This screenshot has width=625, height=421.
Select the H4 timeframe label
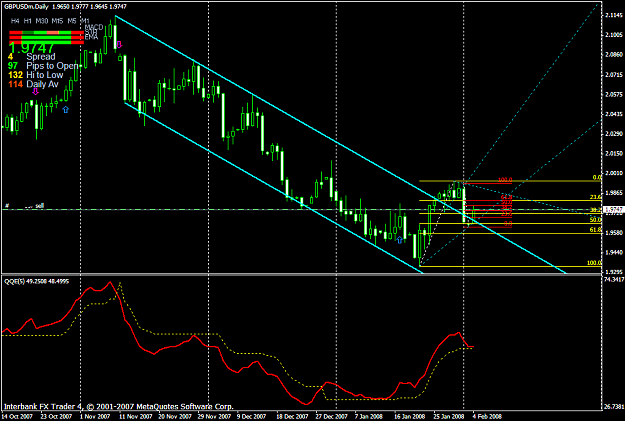(x=15, y=21)
